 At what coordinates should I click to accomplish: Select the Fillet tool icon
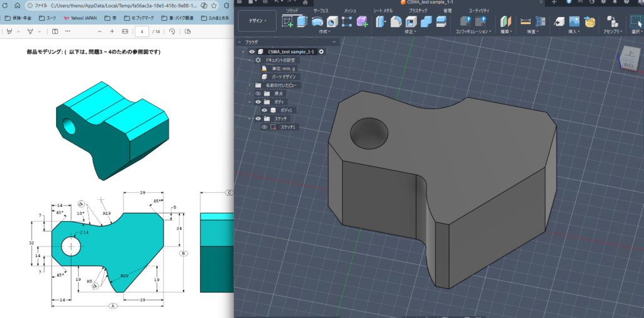[396, 21]
